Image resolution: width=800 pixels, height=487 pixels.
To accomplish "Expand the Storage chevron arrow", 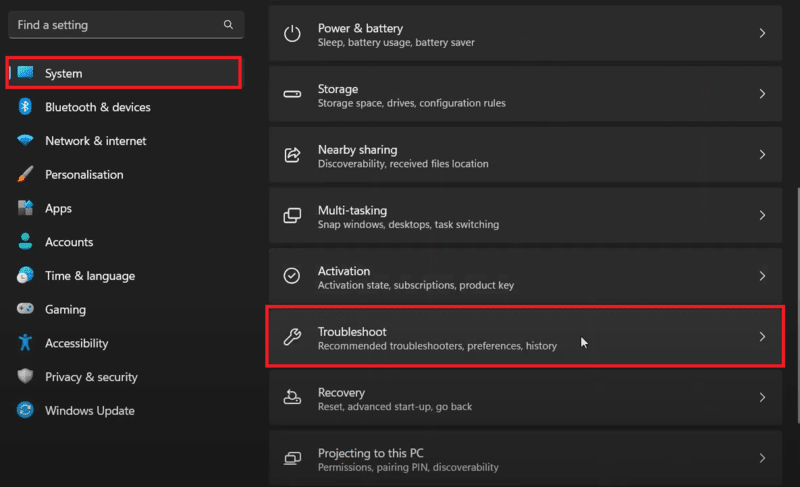I will (762, 94).
